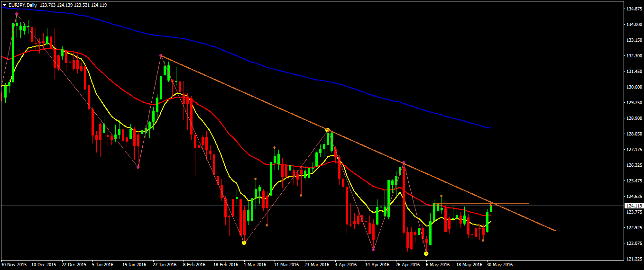Click the current price label 124.119 on axis
Image resolution: width=644 pixels, height=270 pixels.
click(634, 206)
